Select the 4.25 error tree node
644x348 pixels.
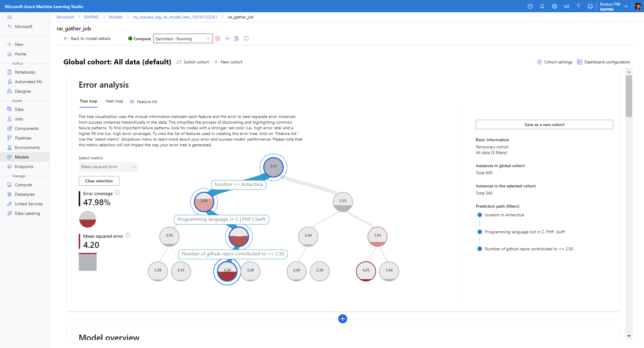(366, 271)
